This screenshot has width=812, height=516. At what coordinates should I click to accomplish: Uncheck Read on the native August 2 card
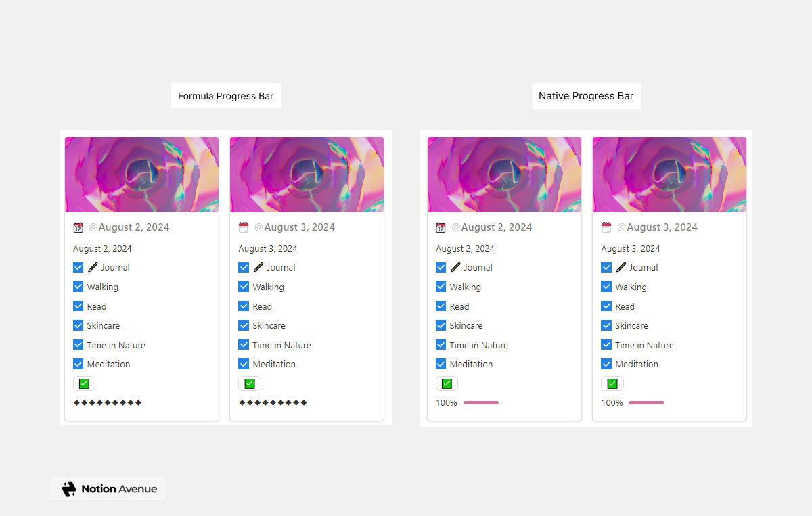click(441, 306)
